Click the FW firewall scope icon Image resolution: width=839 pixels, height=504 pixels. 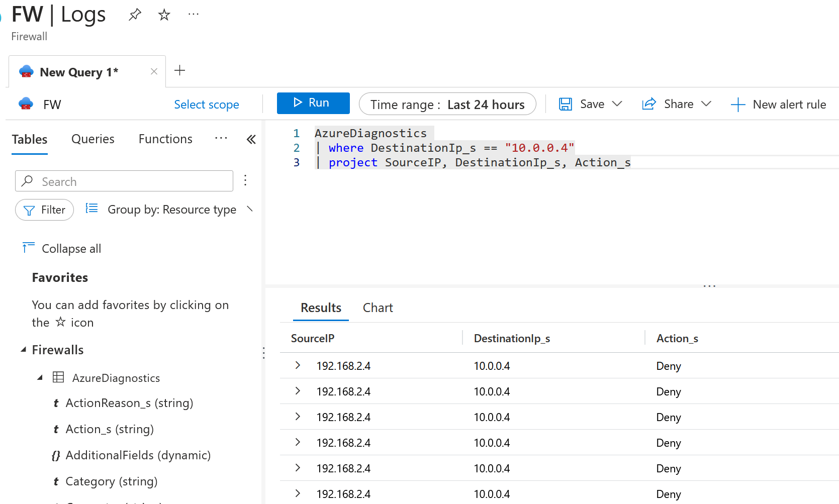click(x=26, y=104)
